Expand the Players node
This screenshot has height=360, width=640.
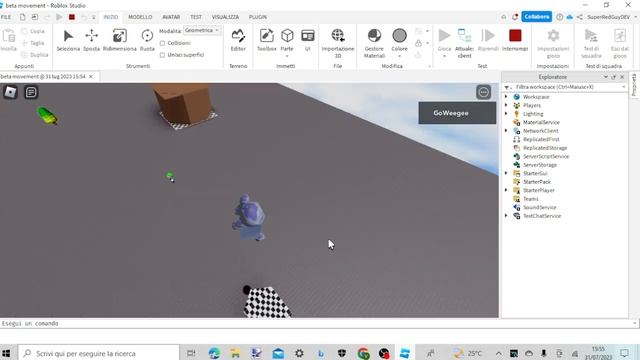506,105
